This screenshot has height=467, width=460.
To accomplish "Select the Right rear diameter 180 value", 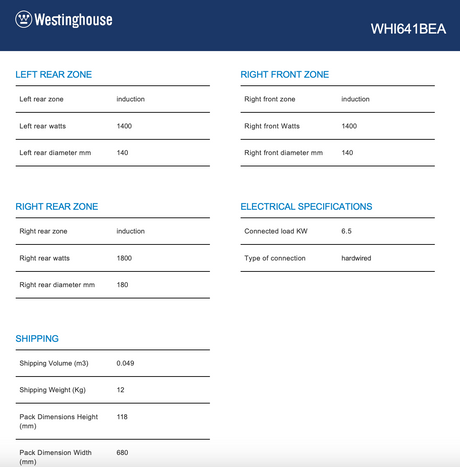I will click(x=122, y=285).
